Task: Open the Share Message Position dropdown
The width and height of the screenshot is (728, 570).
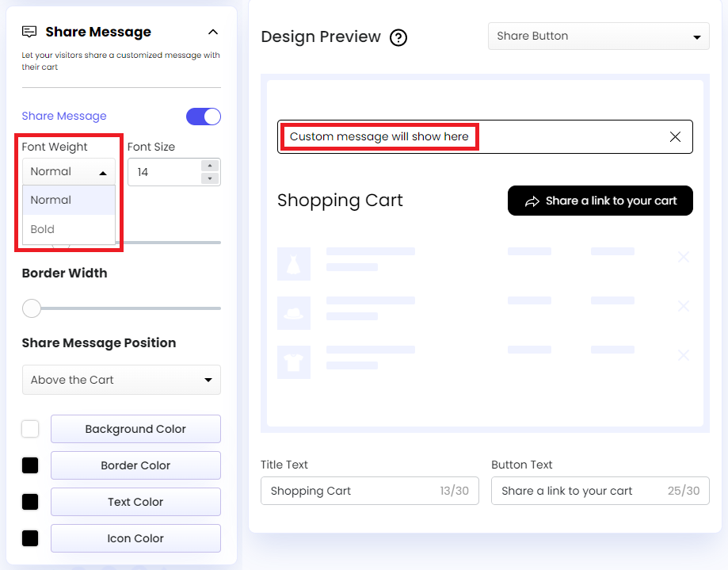Action: coord(121,380)
